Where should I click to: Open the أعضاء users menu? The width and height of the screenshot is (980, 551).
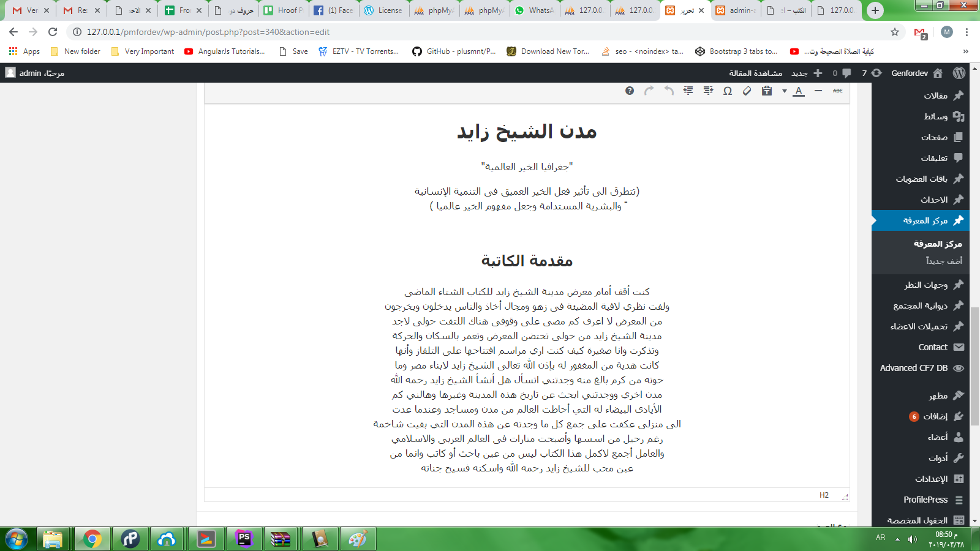[921, 437]
